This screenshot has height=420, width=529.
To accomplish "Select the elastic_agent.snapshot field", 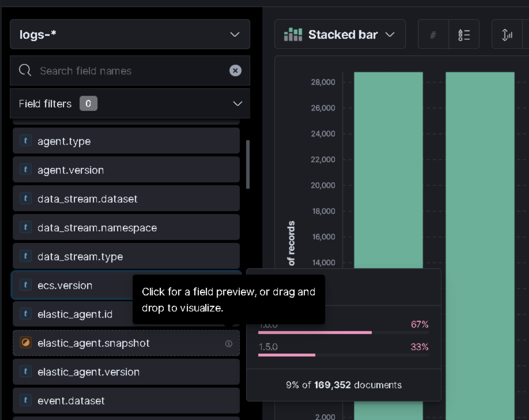I will click(x=126, y=343).
